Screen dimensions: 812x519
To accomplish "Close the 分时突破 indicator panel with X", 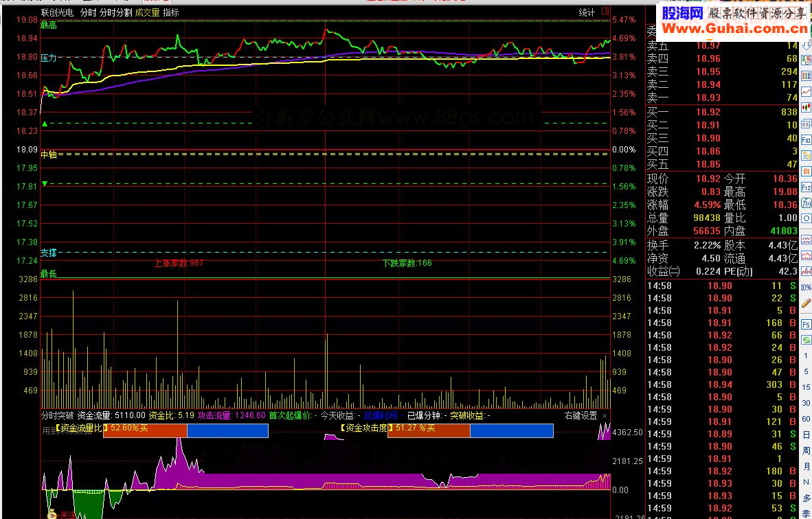I will tap(605, 415).
